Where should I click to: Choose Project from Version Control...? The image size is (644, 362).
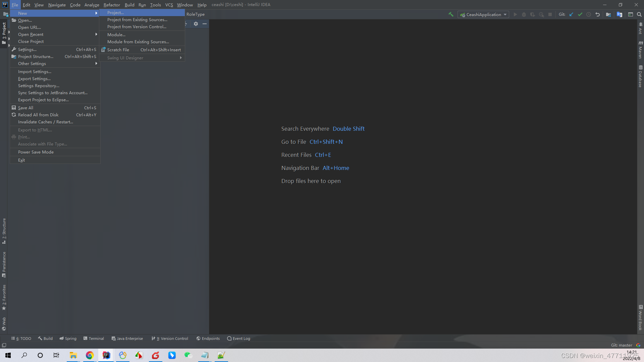coord(142,27)
